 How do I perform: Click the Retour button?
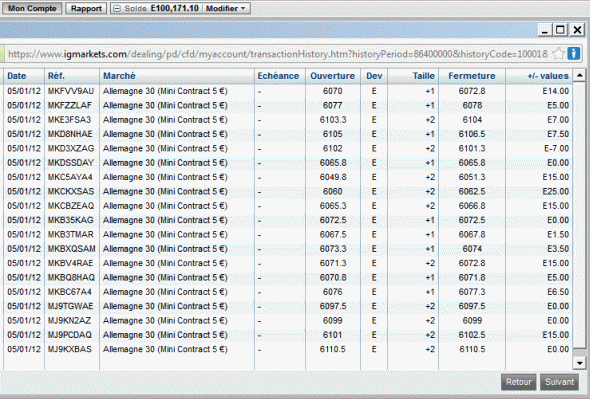519,382
